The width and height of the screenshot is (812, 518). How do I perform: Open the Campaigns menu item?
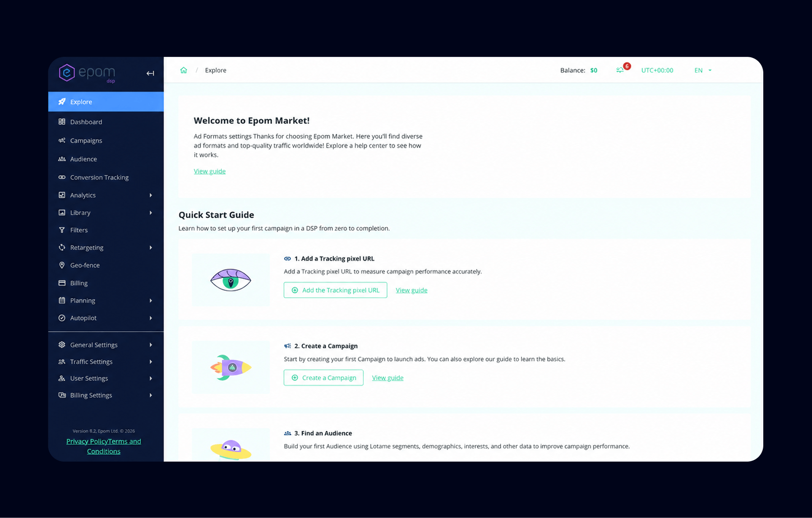pyautogui.click(x=106, y=140)
